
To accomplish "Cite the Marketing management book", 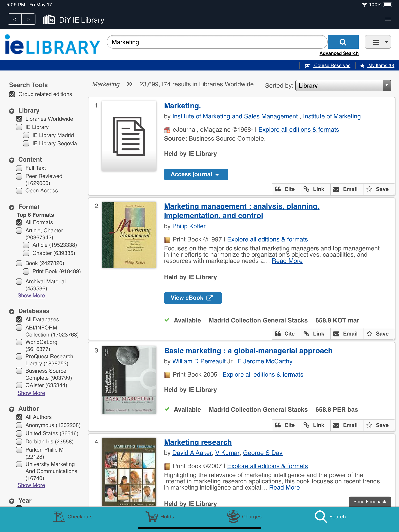I will [286, 334].
